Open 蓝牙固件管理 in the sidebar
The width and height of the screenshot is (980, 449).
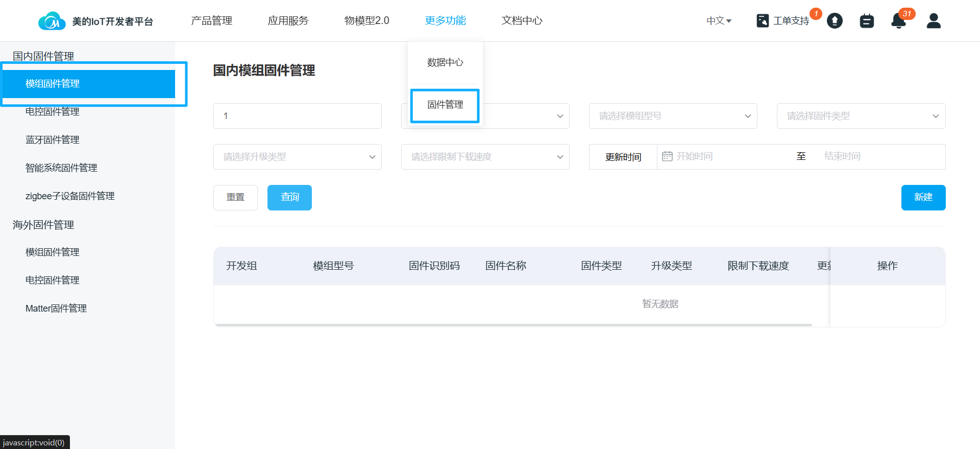point(53,140)
